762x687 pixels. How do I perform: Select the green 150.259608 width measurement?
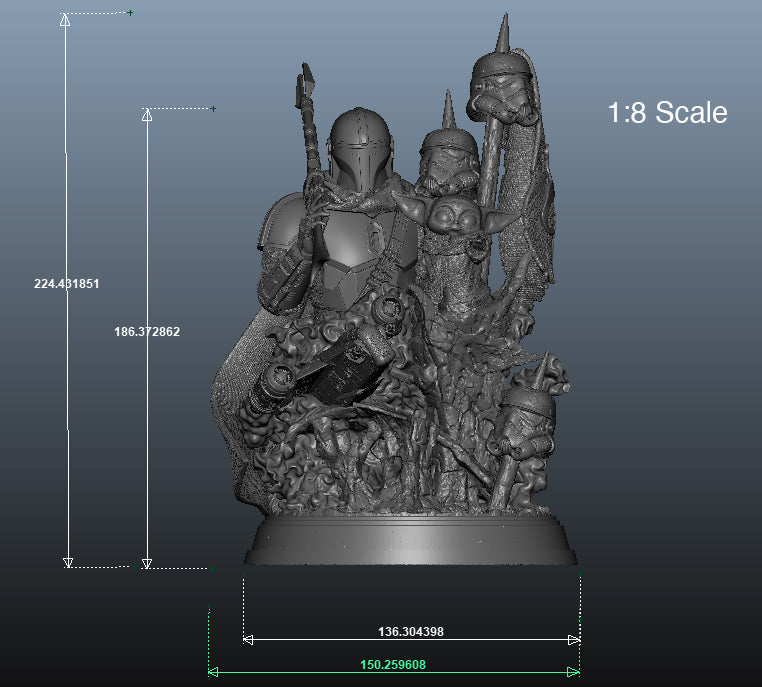(x=393, y=664)
